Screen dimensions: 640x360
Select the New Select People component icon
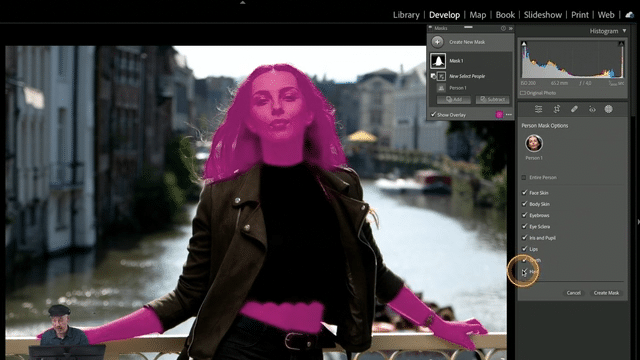pyautogui.click(x=442, y=76)
